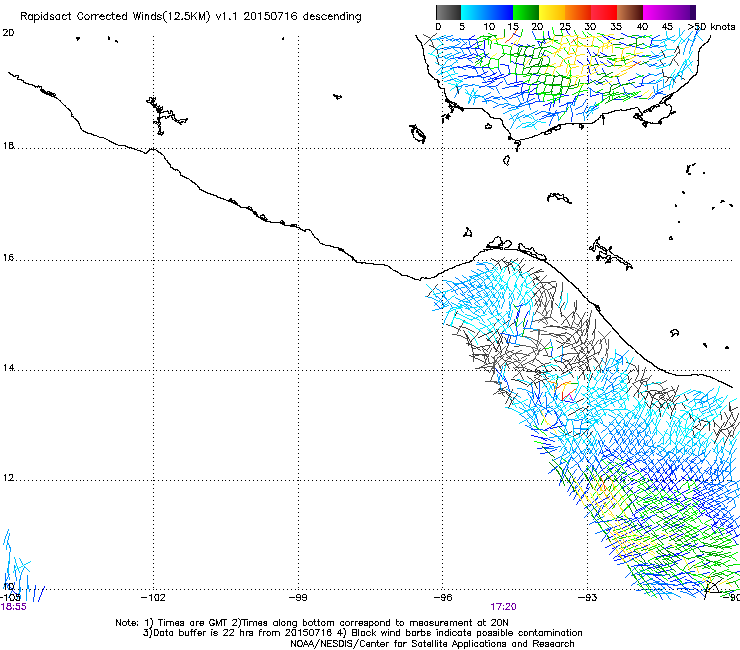Click the 'Data buffer is 22 hrs' note

tap(362, 633)
